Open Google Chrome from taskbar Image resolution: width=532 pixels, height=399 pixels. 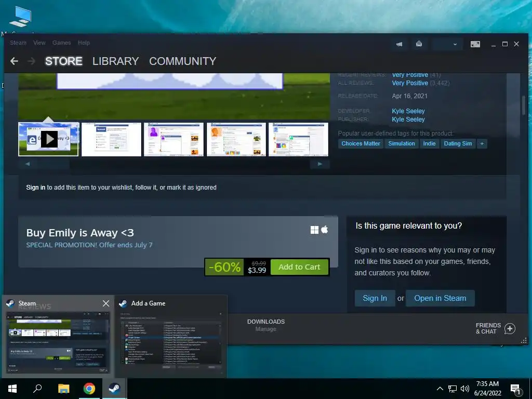point(89,389)
